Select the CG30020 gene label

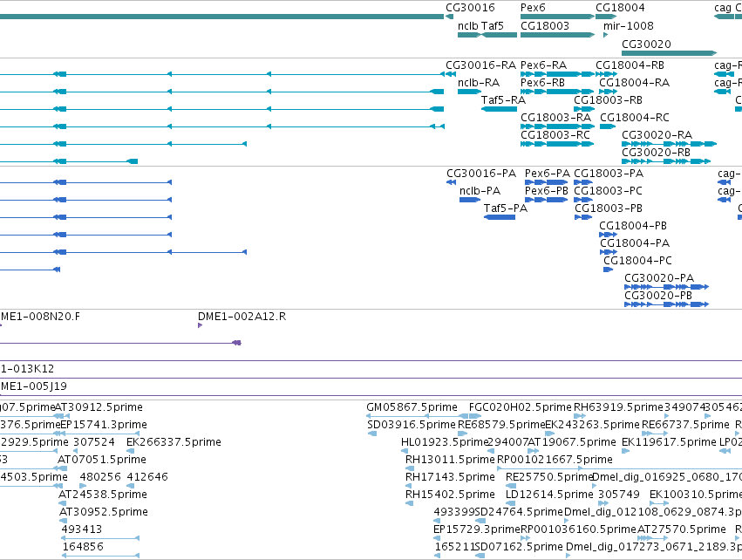click(x=646, y=44)
